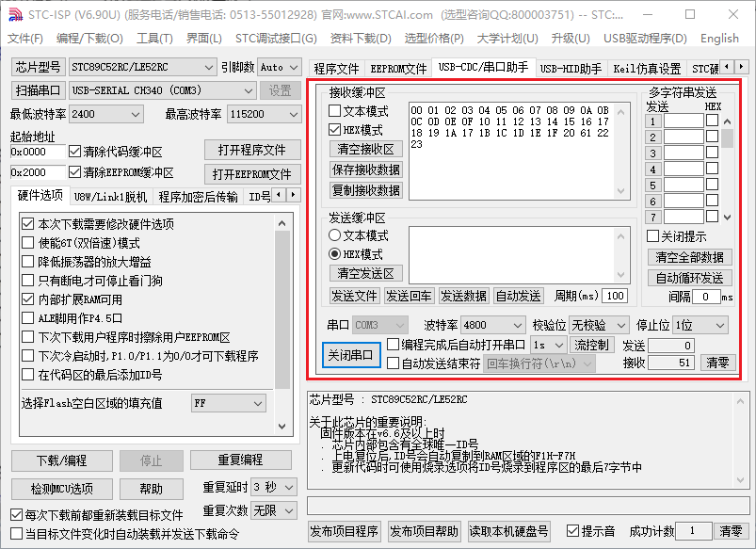This screenshot has height=549, width=756.
Task: Enable 使能6T(双倍速)模式 option
Action: 28,243
